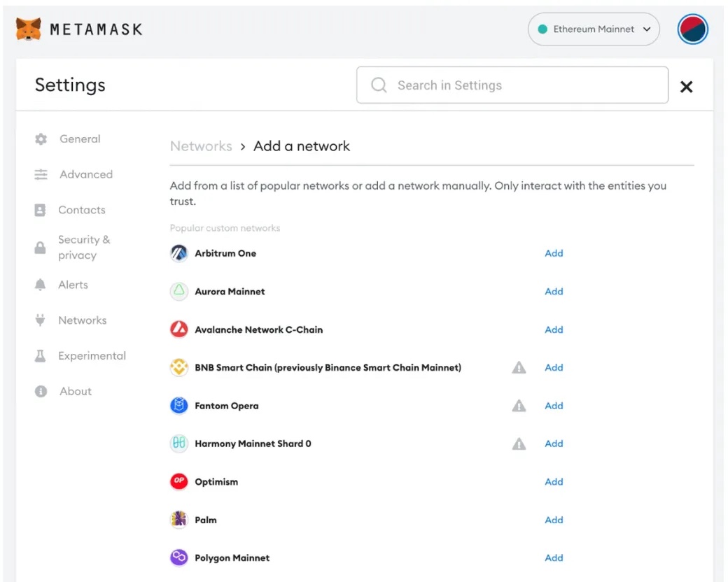Click the Aurora Mainnet green circle icon

click(179, 291)
